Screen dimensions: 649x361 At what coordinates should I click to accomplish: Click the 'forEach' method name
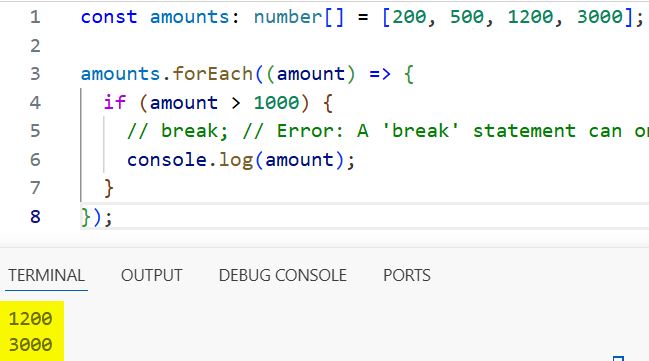point(213,74)
